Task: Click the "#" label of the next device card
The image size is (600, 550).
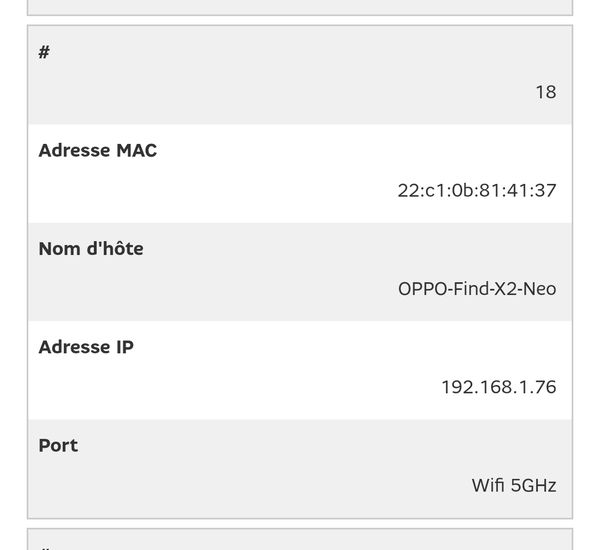Action: pyautogui.click(x=44, y=546)
